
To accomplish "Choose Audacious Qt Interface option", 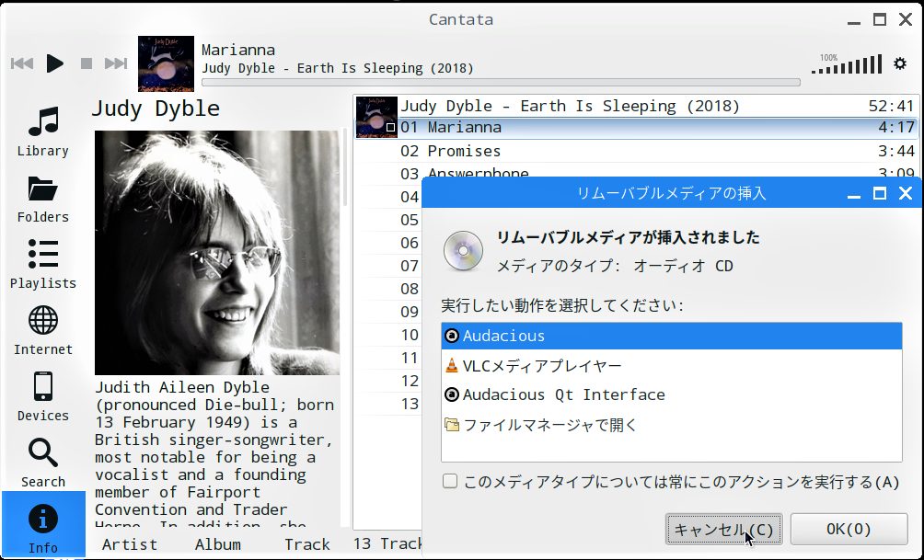I will 671,394.
